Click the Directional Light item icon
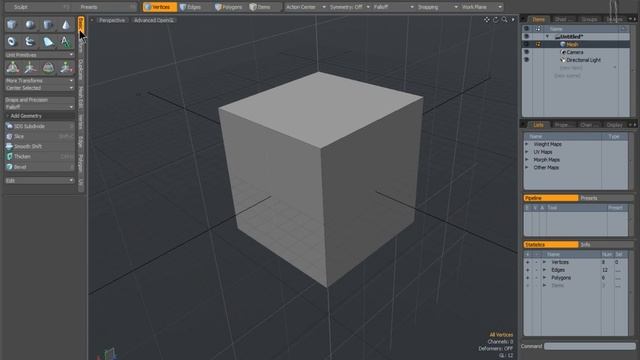640x360 pixels. click(563, 60)
